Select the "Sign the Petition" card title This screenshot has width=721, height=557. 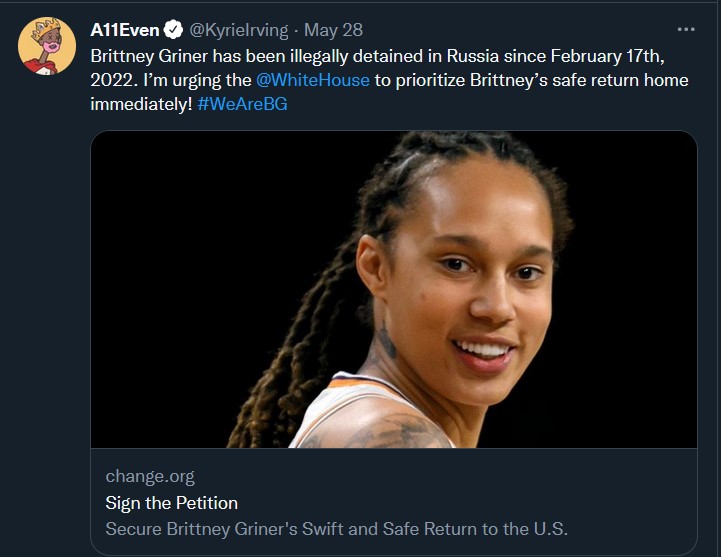pyautogui.click(x=172, y=502)
